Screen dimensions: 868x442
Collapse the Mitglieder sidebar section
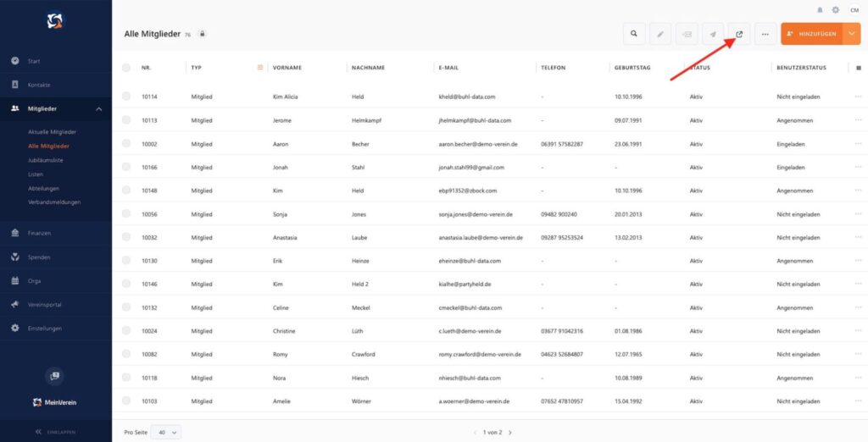tap(98, 109)
